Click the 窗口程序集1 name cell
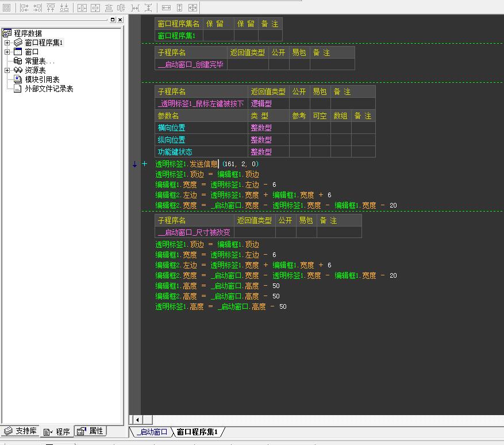 [x=179, y=36]
